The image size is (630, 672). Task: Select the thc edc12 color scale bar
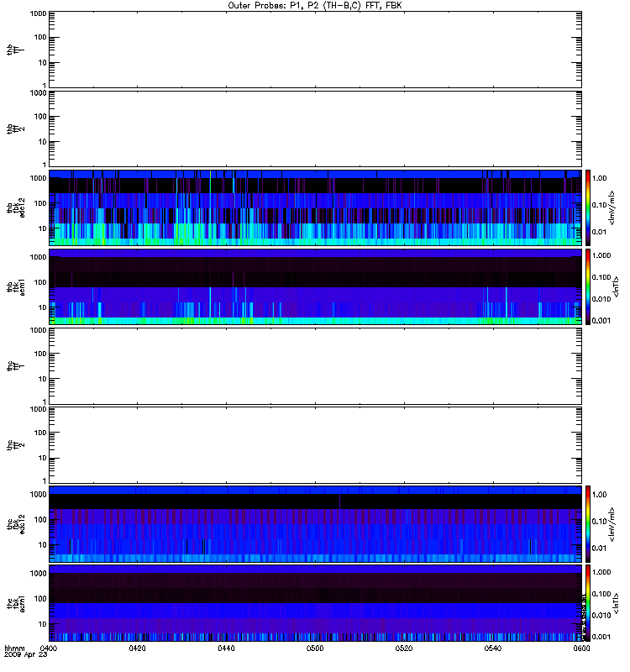pyautogui.click(x=588, y=524)
